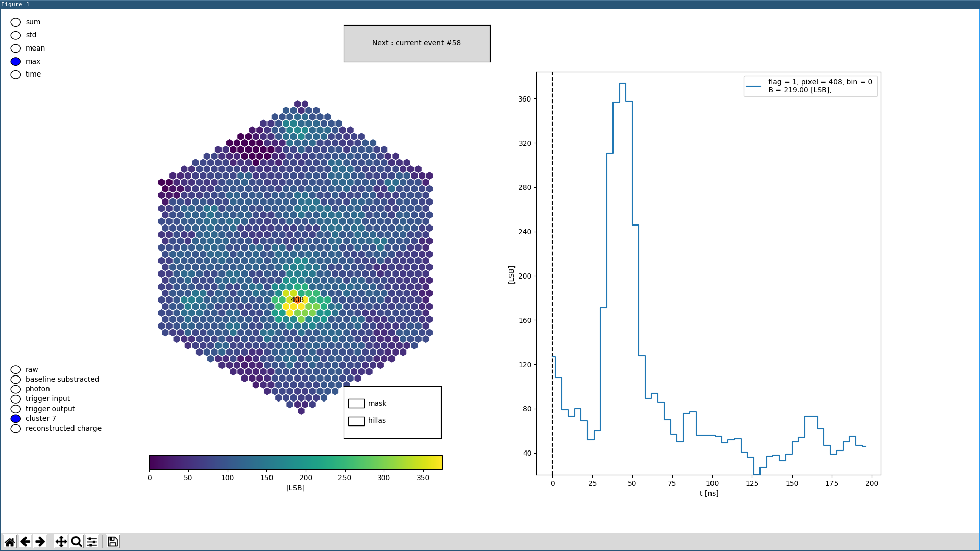The height and width of the screenshot is (551, 980).
Task: Choose baseline substracted radio button
Action: point(16,380)
